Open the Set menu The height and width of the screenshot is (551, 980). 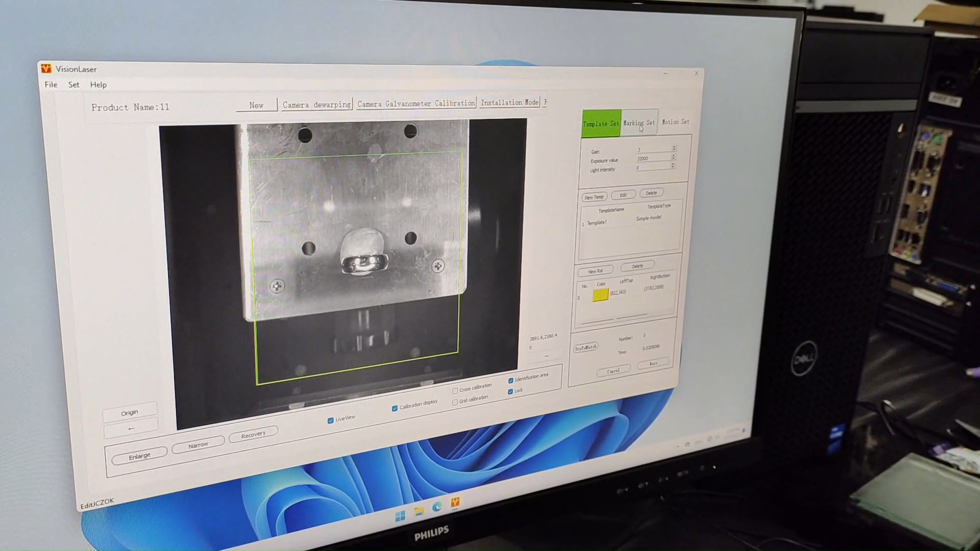(x=73, y=85)
